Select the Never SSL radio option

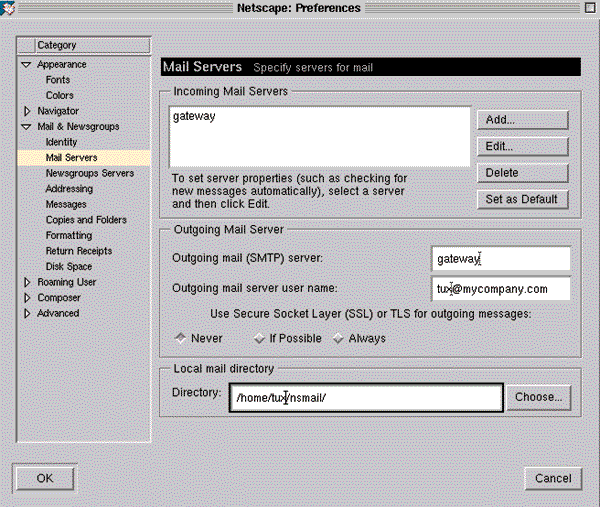(x=181, y=338)
